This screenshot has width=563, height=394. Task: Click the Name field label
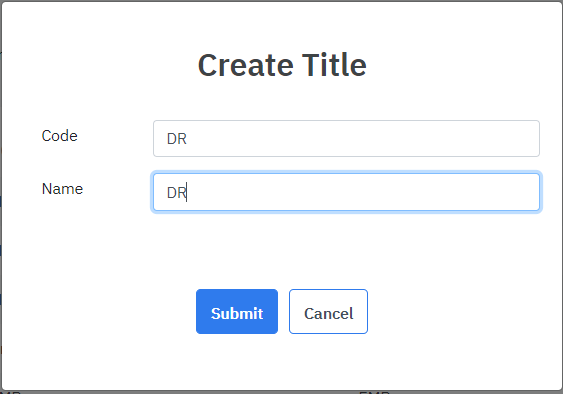62,189
